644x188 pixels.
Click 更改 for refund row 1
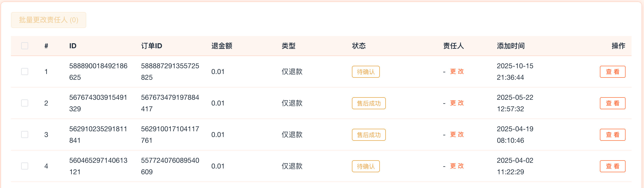[457, 72]
